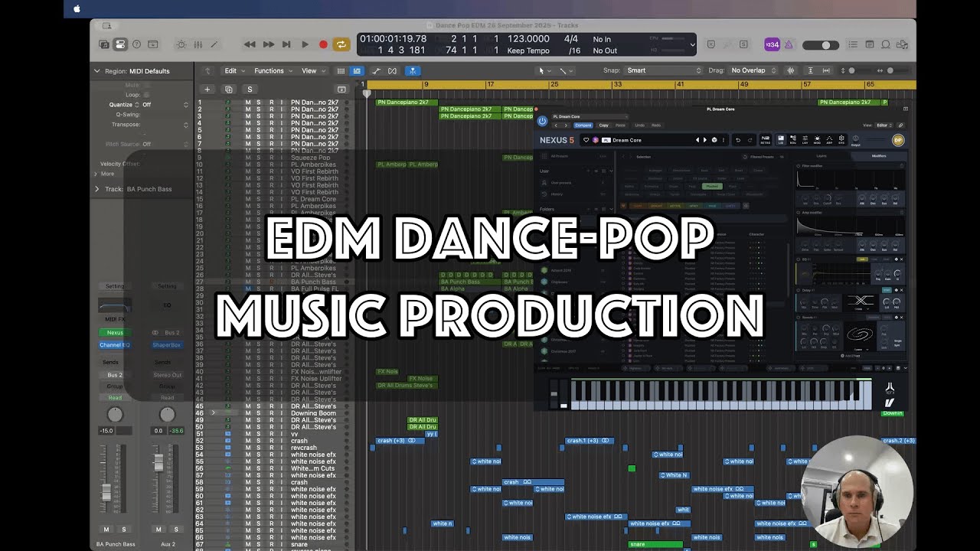Turn the BA Punch Bass pan knob
Image resolution: width=980 pixels, height=551 pixels.
click(x=115, y=415)
